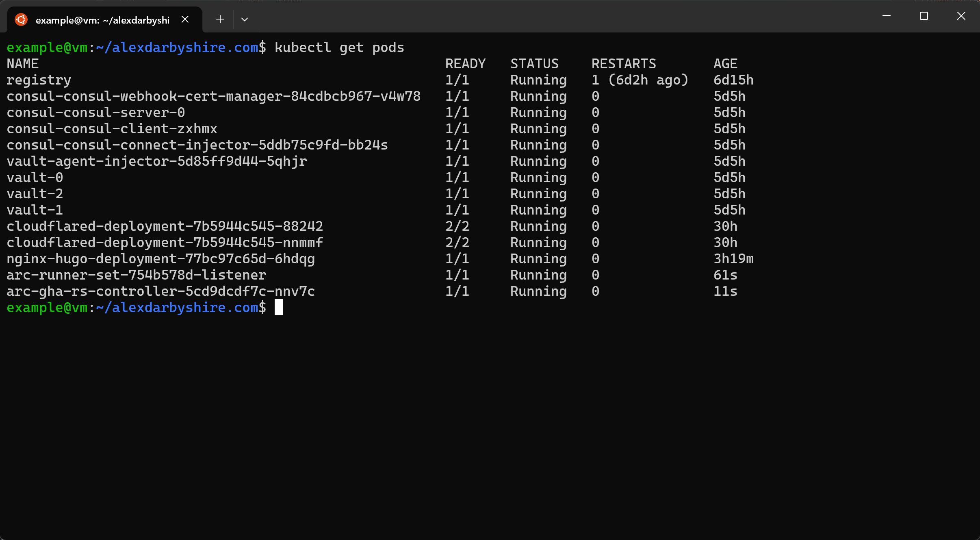Click the '1 (6d2h ago)' restarts value
Image resolution: width=980 pixels, height=540 pixels.
pyautogui.click(x=640, y=80)
